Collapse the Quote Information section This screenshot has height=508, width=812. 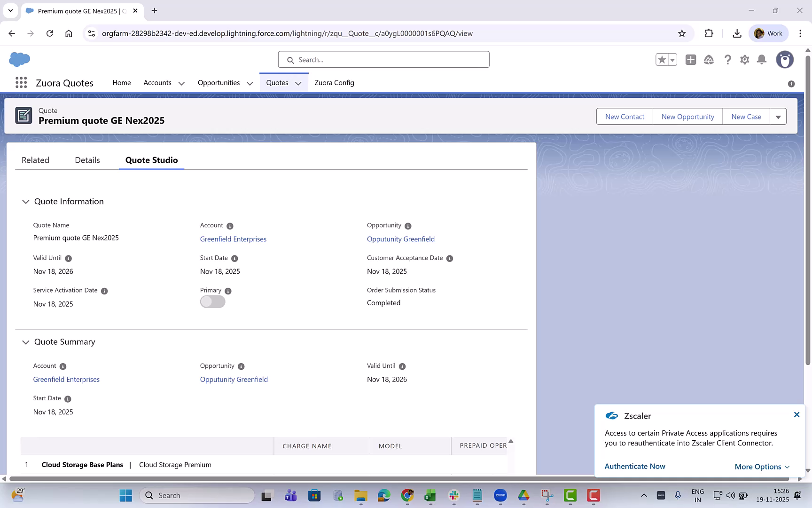click(x=26, y=202)
